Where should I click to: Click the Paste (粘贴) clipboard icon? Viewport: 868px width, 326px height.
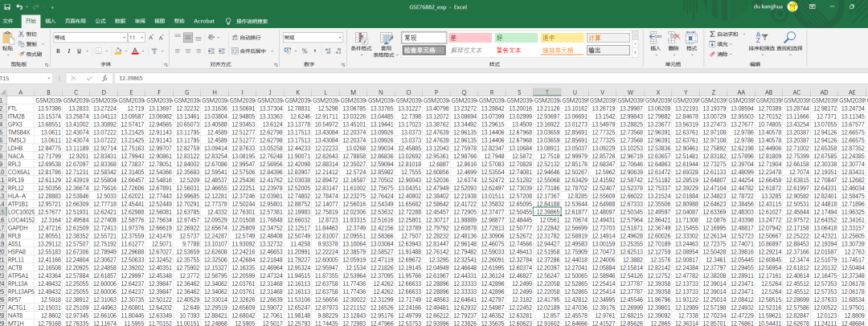(x=8, y=39)
